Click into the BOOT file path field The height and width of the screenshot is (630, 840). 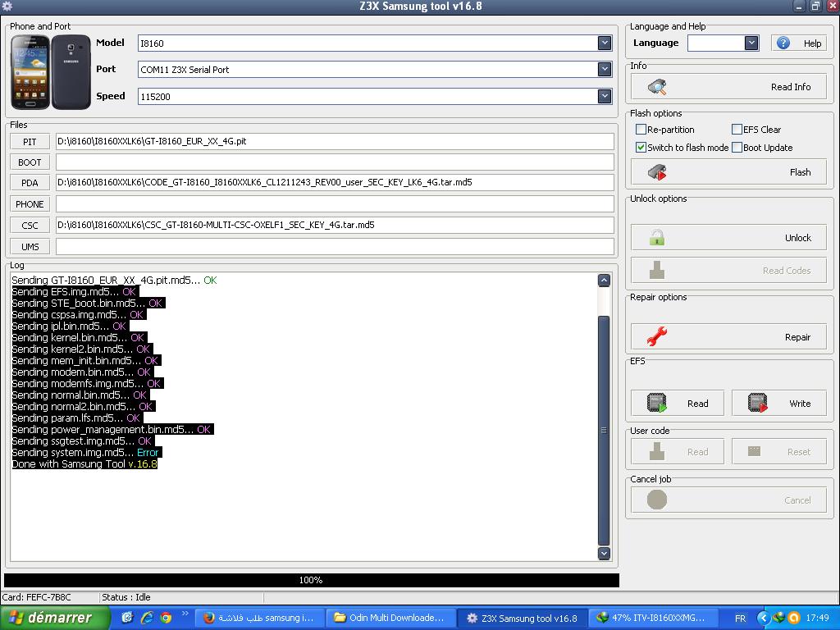(335, 162)
